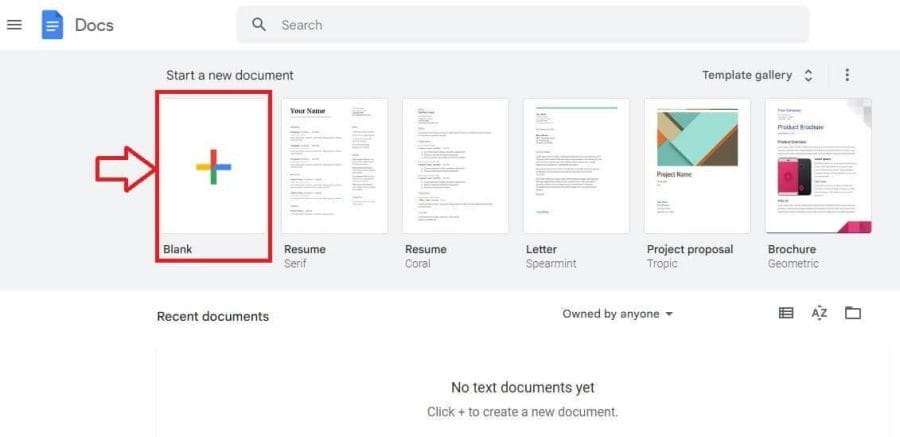The height and width of the screenshot is (437, 900).
Task: Open the file picker folder icon
Action: point(853,313)
